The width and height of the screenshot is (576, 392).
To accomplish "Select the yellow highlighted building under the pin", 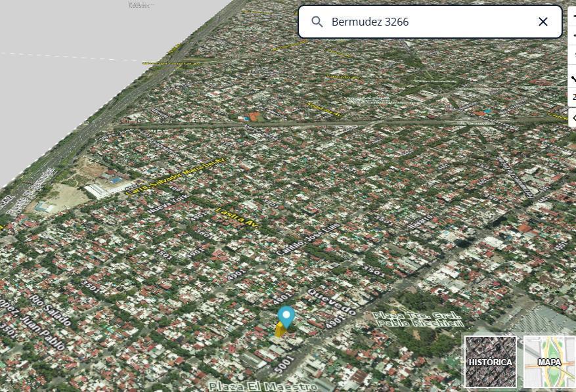I will coord(280,330).
